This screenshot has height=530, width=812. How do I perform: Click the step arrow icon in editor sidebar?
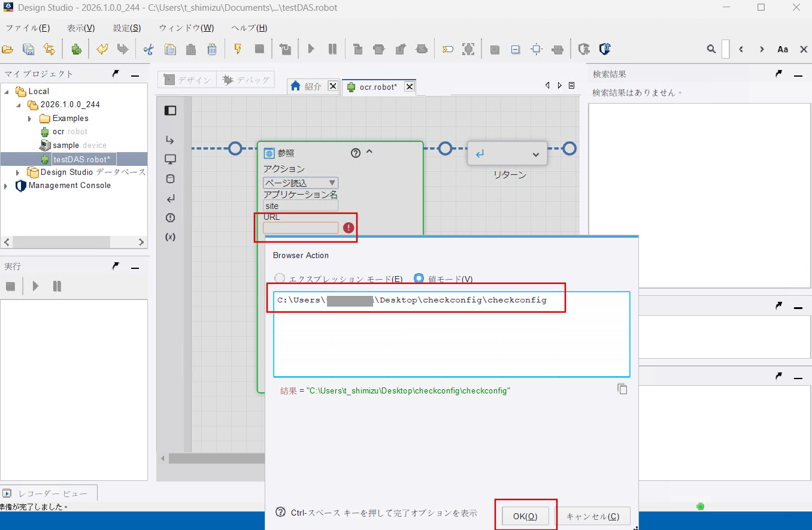coord(170,140)
